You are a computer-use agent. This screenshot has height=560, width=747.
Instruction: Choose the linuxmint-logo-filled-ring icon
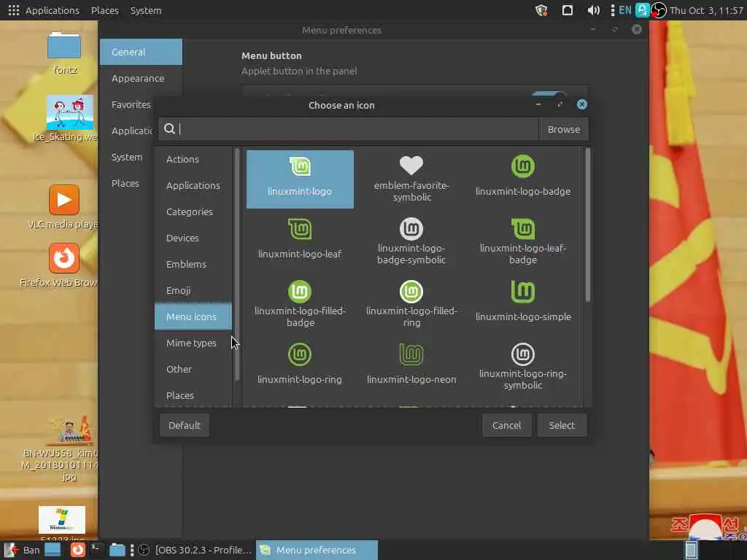(411, 305)
